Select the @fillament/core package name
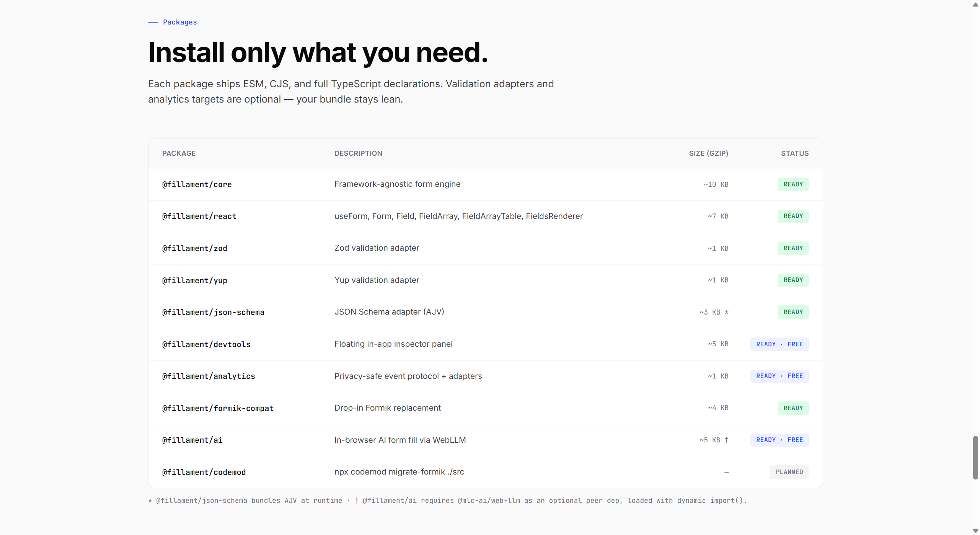The width and height of the screenshot is (980, 535). (197, 184)
